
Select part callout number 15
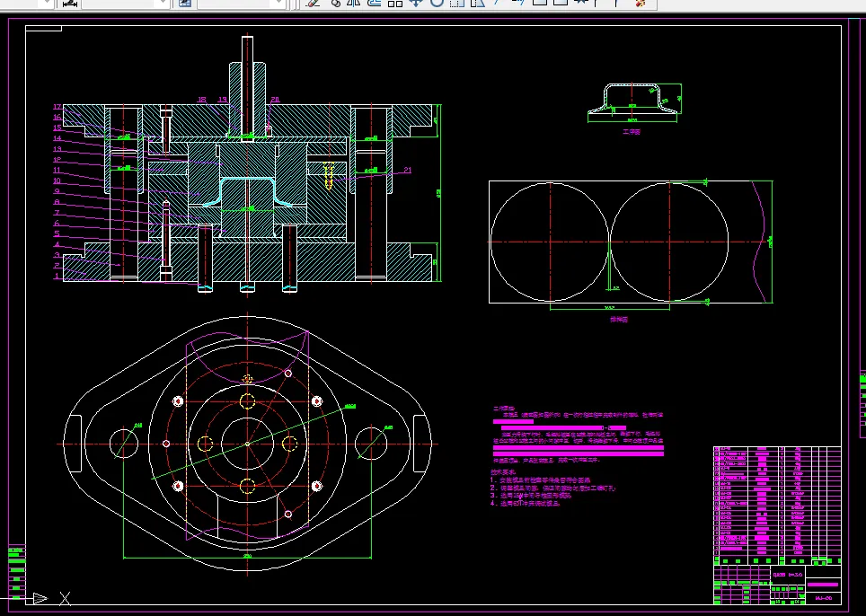(57, 128)
